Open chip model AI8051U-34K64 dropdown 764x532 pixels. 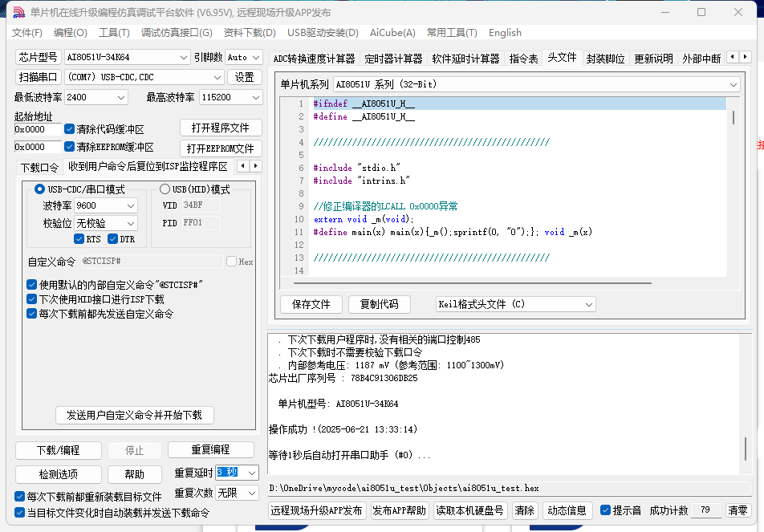[127, 57]
